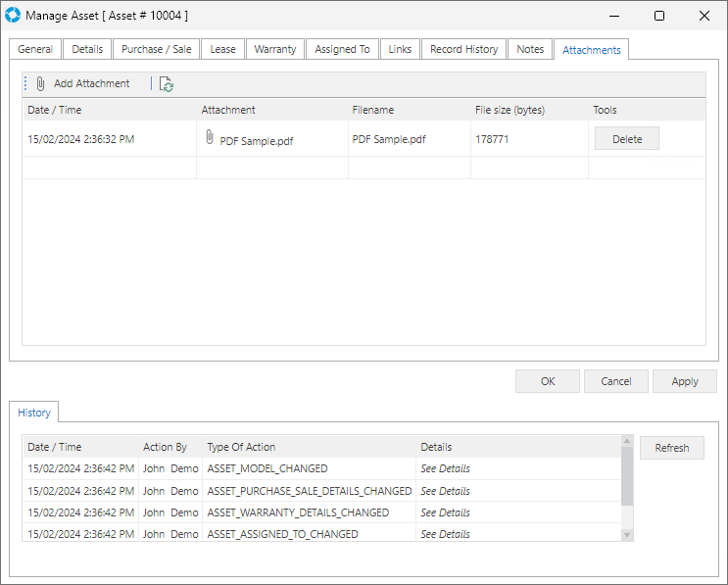Select the Assigned To tab
This screenshot has width=728, height=585.
pos(342,49)
